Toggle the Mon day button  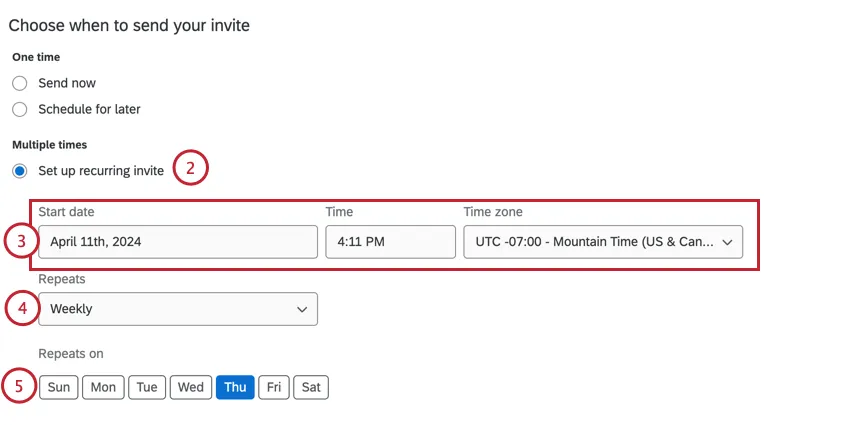[x=103, y=387]
